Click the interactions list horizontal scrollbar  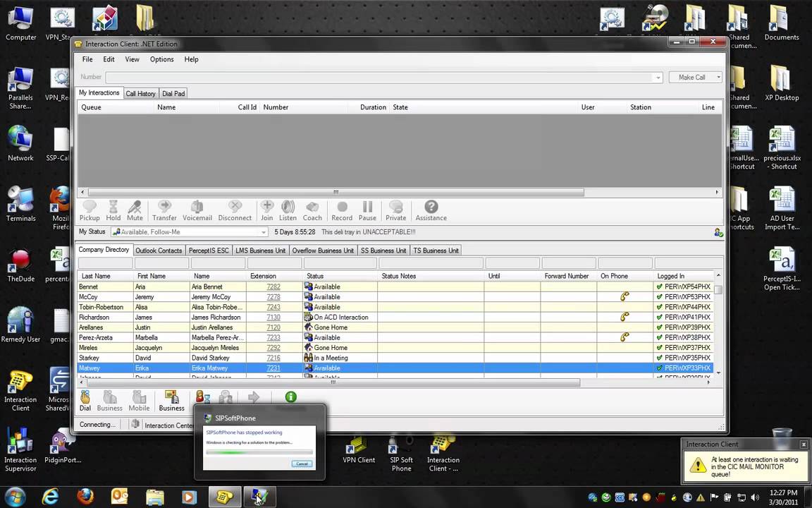pyautogui.click(x=336, y=192)
